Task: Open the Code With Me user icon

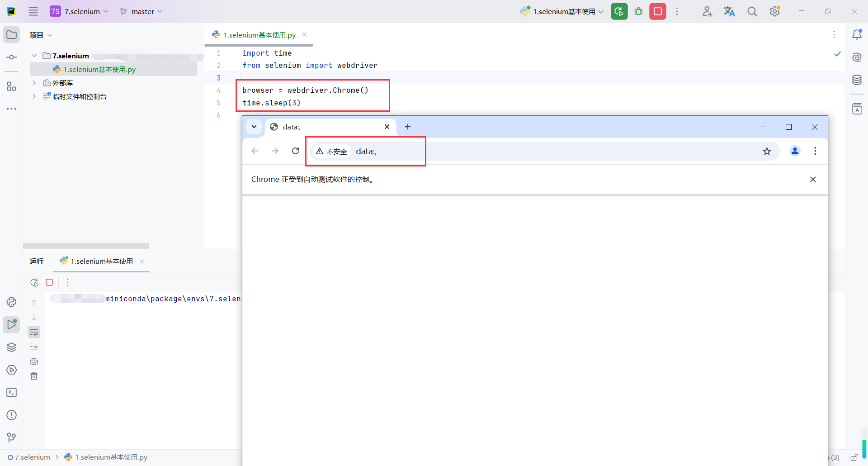Action: [x=707, y=11]
